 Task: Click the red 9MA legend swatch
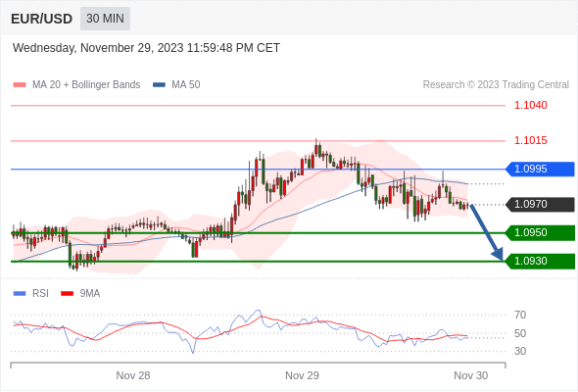(67, 294)
